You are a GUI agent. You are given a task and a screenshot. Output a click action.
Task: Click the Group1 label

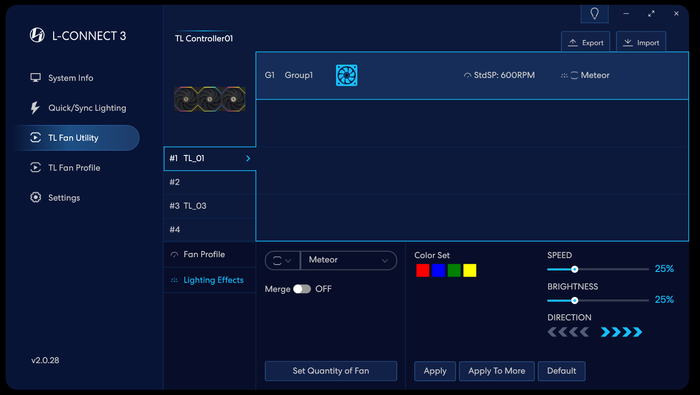click(299, 75)
